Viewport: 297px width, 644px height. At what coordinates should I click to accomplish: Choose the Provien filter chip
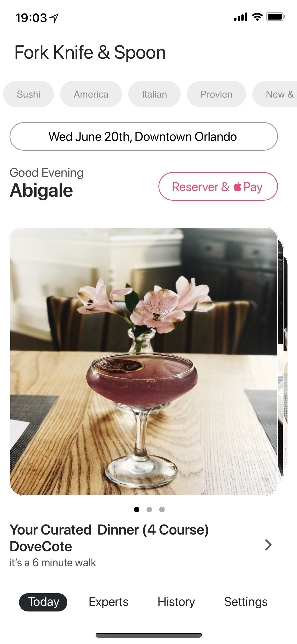click(216, 94)
